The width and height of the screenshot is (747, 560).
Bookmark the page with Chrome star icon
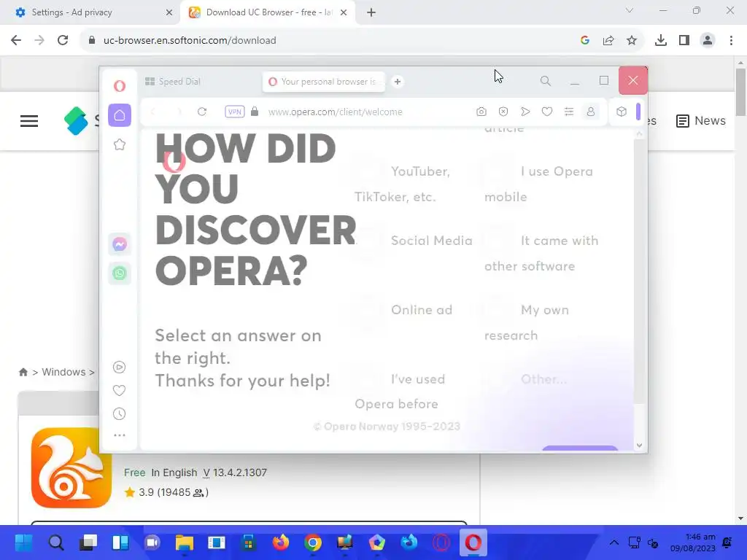[632, 40]
